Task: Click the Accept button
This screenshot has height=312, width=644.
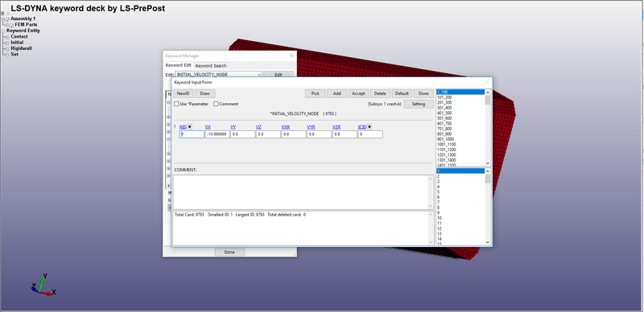Action: coord(358,93)
